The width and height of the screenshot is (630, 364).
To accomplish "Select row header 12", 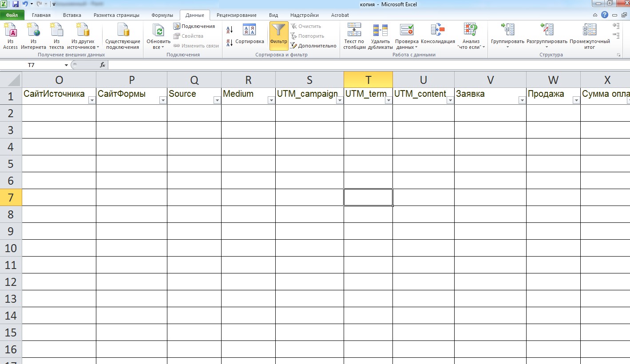I will pyautogui.click(x=11, y=282).
